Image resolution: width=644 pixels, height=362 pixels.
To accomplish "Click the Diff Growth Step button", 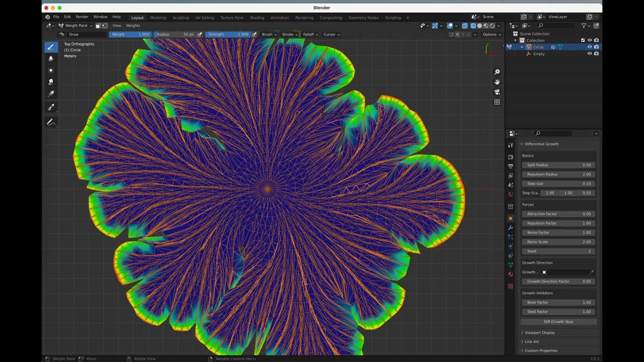I will tap(558, 321).
